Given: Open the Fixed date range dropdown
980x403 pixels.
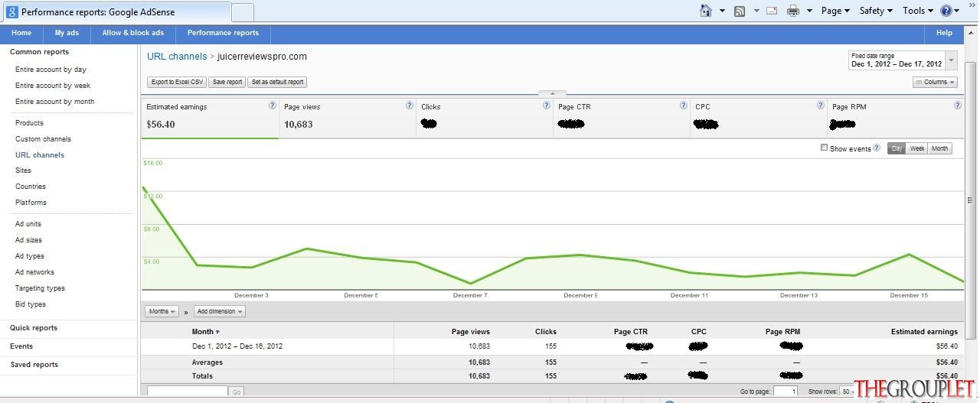Looking at the screenshot, I should point(902,60).
